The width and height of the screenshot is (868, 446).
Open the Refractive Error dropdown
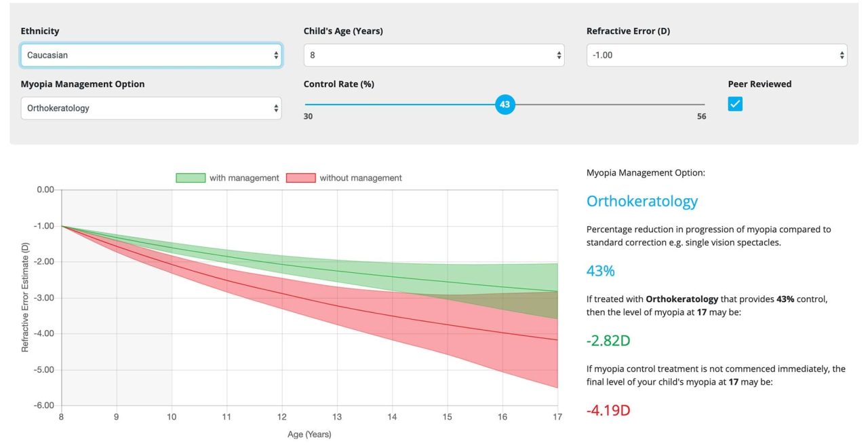[716, 55]
